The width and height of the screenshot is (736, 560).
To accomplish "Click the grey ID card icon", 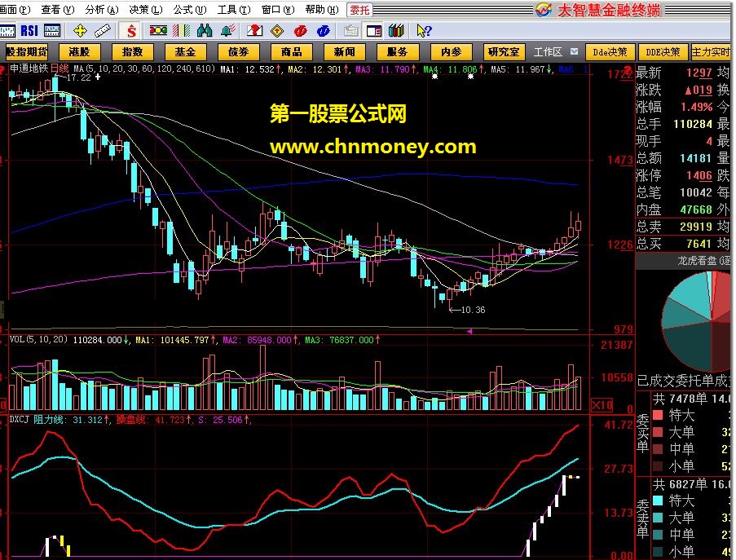I will [x=350, y=31].
